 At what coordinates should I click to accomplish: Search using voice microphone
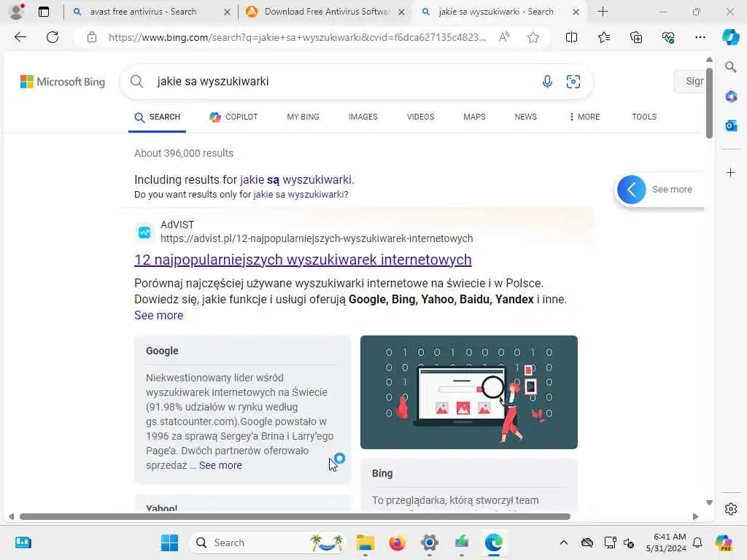(x=547, y=82)
